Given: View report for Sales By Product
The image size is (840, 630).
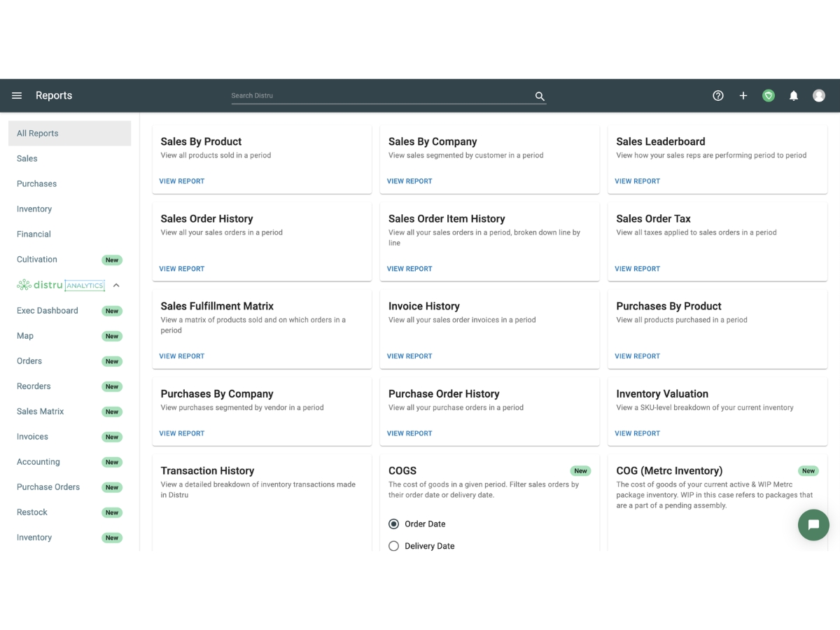Looking at the screenshot, I should click(182, 181).
